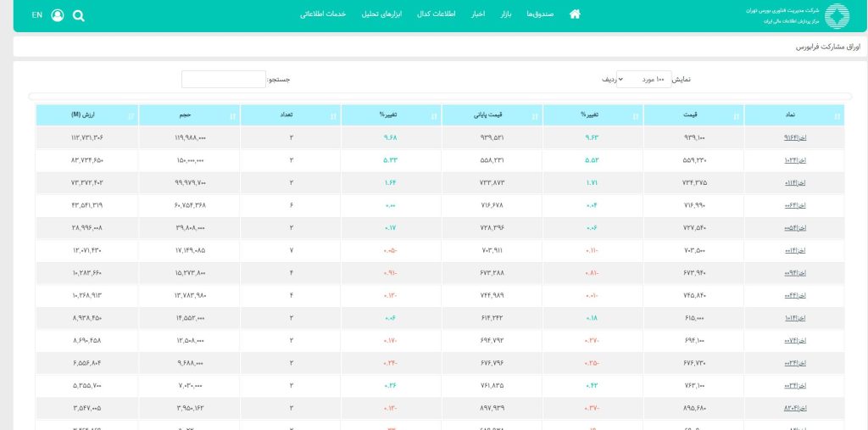Open the first symbol link in the table
Viewport: 868px width, 430px height.
[x=795, y=137]
